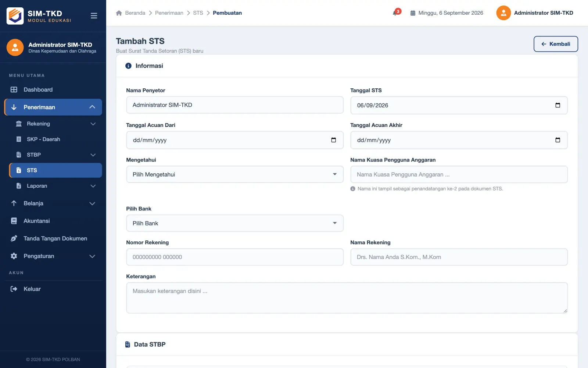
Task: Click the Beranda home icon in breadcrumb
Action: point(119,13)
